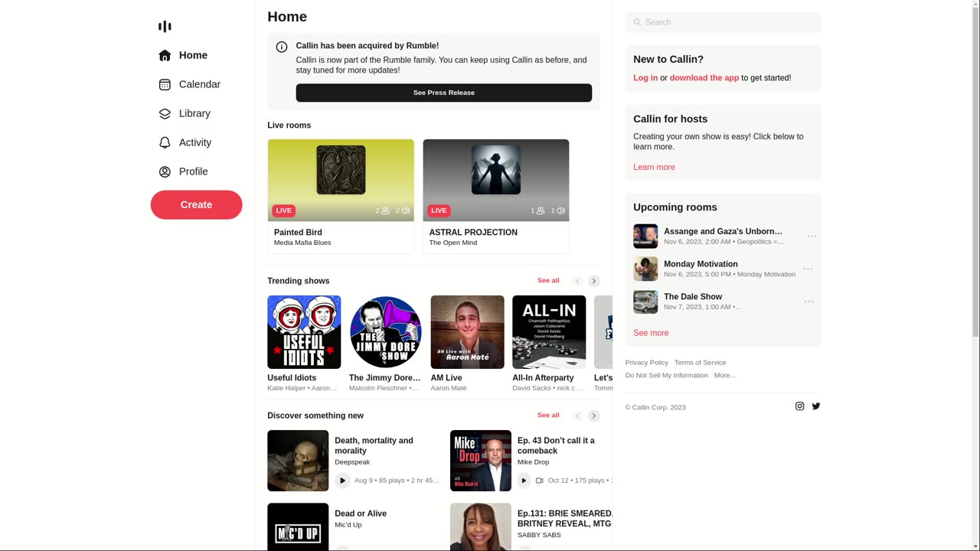Screen dimensions: 980x551
Task: Click LIVE badge on Painted Bird
Action: tap(283, 210)
